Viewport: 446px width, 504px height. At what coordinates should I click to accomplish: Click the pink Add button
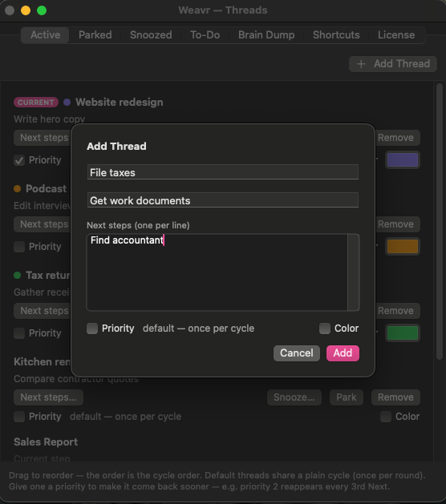click(343, 353)
